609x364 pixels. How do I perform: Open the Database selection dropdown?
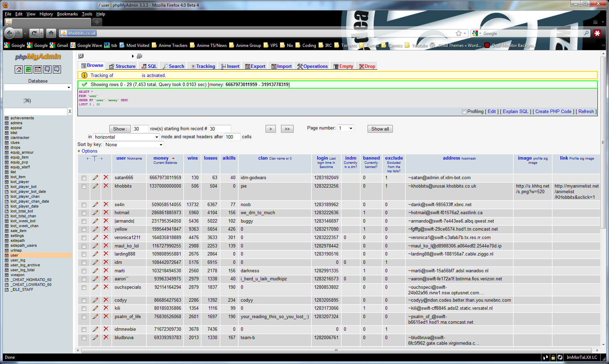37,87
